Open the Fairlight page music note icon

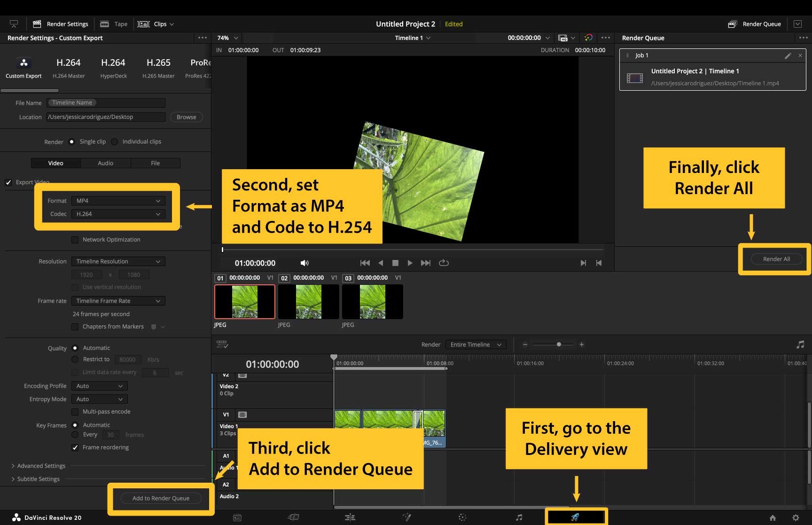[x=519, y=517]
